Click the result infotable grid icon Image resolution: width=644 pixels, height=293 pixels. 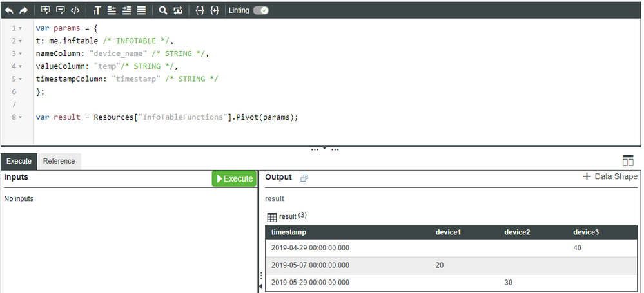click(272, 217)
